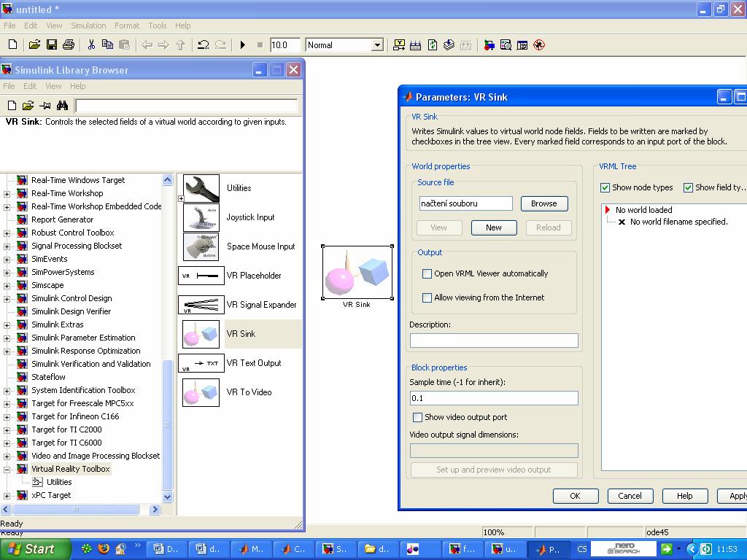Click the Firefox icon in the taskbar

(104, 549)
